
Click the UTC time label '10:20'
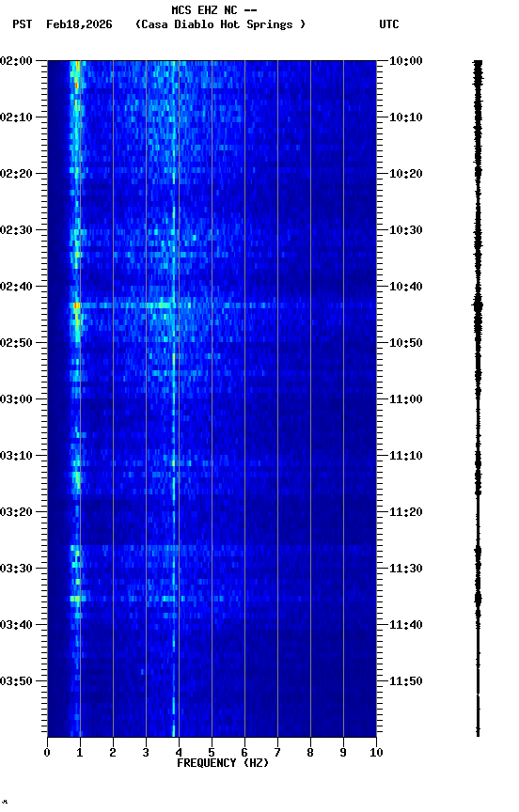(x=406, y=174)
